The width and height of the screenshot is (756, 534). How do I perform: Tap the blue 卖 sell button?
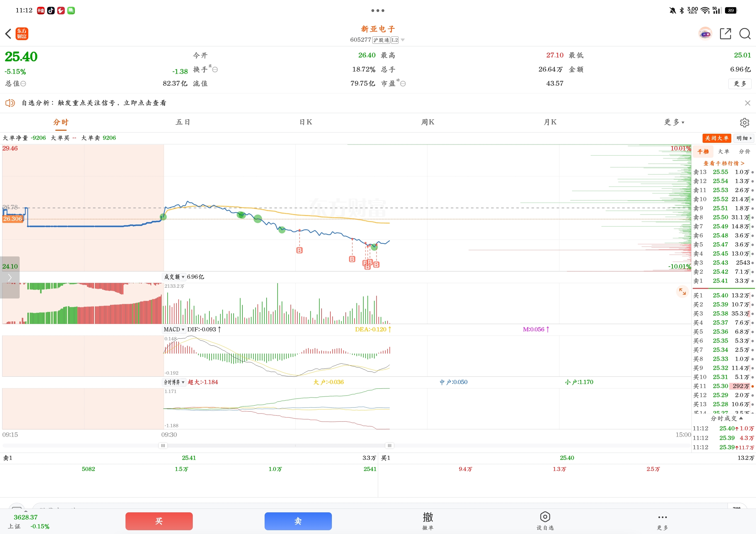(298, 521)
